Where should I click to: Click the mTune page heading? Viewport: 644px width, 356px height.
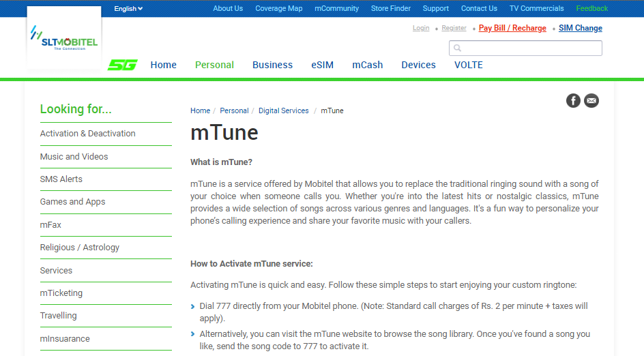coord(224,132)
